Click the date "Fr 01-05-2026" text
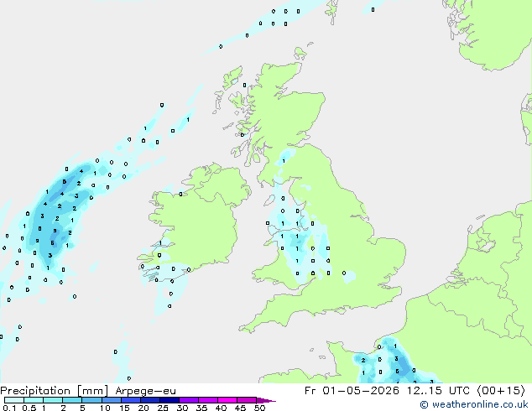 (x=352, y=390)
